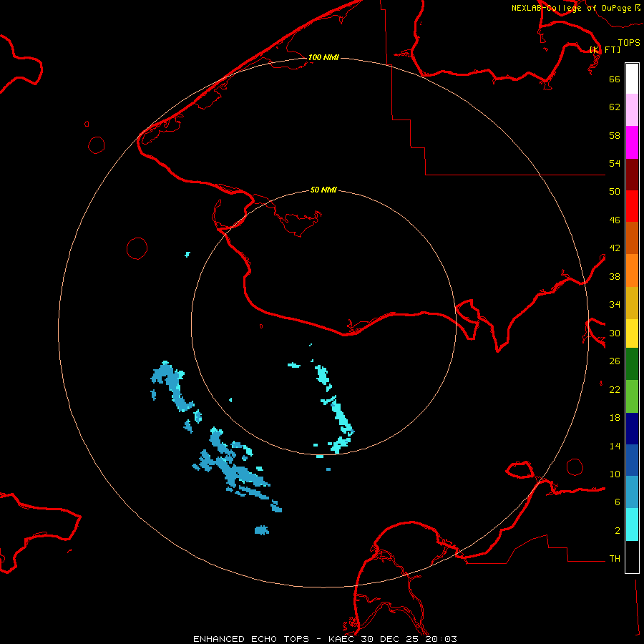Choose the navy blue legend band
The width and height of the screenshot is (644, 644).
click(632, 429)
